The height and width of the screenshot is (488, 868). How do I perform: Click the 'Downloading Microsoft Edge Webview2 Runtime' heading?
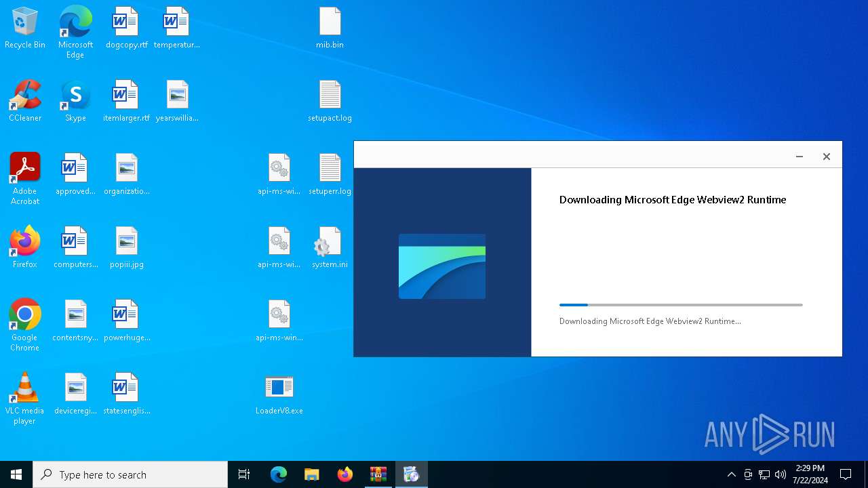pos(673,200)
